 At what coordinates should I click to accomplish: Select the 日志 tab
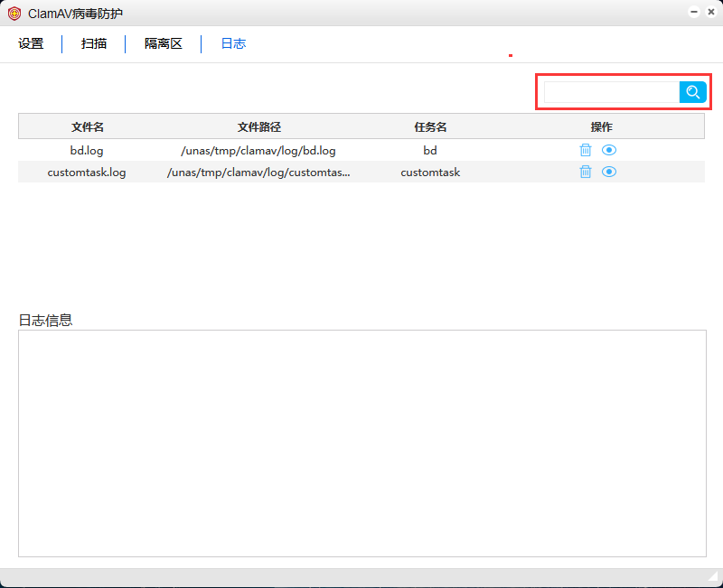point(233,43)
